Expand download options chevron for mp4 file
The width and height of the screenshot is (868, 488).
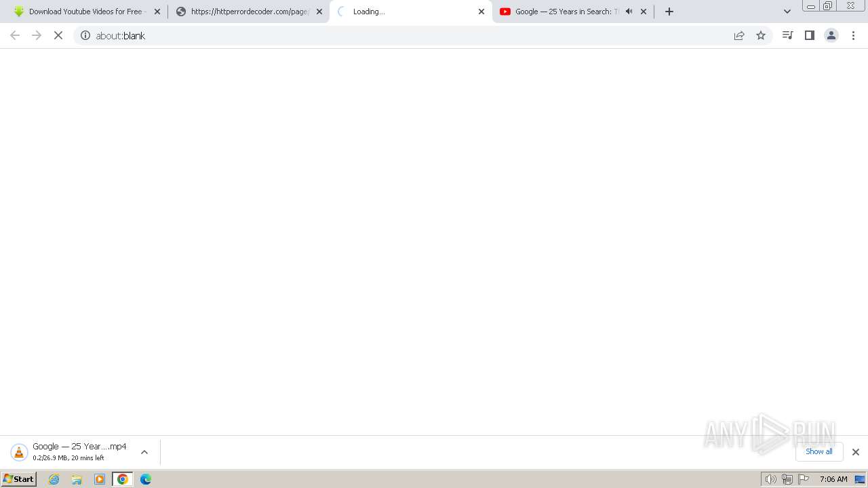(144, 452)
